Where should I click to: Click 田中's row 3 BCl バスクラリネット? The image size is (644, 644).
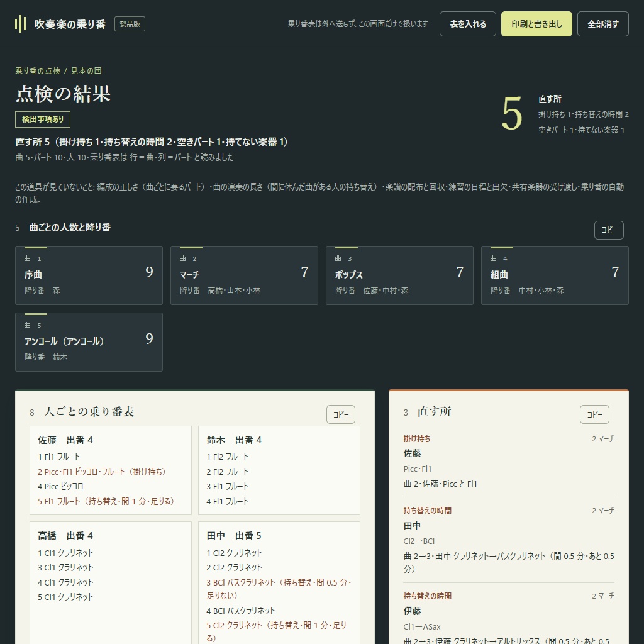[279, 589]
